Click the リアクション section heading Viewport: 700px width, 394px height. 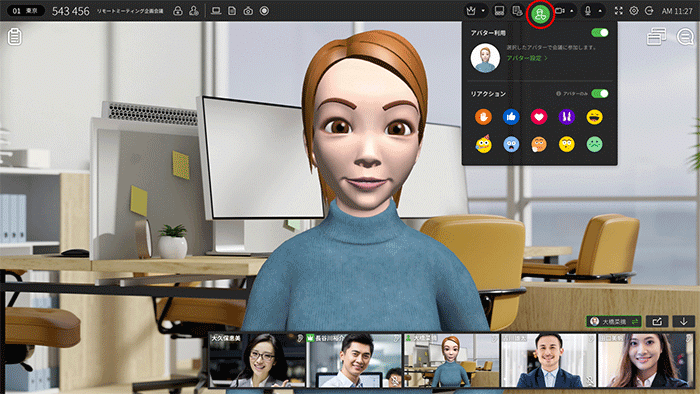click(x=488, y=94)
